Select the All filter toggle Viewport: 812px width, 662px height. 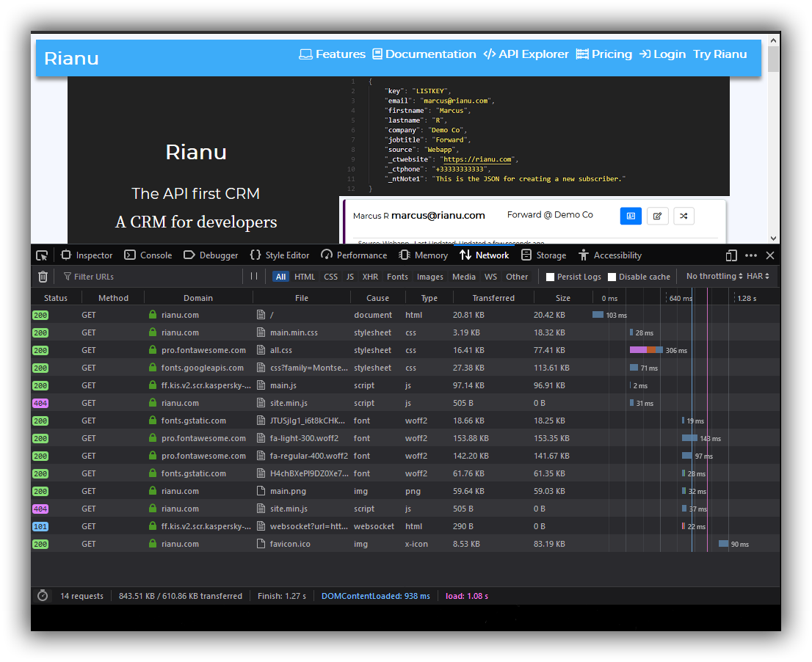coord(280,277)
